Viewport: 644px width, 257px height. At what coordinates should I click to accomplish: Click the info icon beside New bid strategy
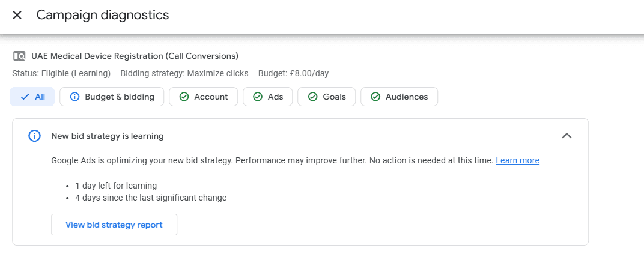(x=34, y=136)
